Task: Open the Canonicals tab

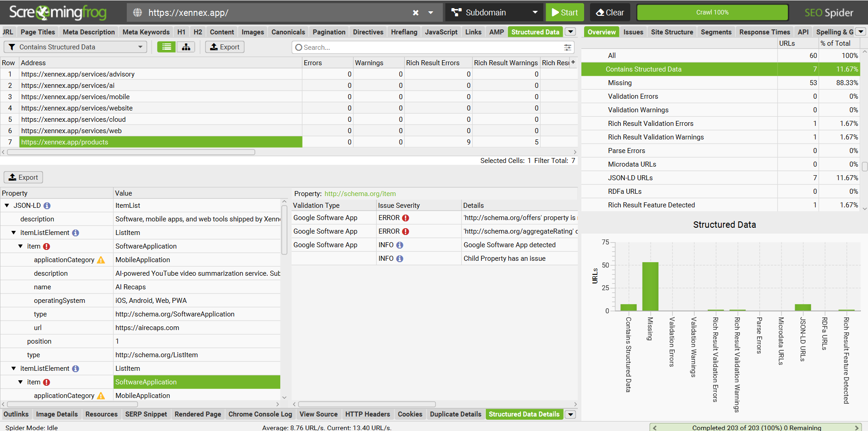Action: [x=288, y=32]
